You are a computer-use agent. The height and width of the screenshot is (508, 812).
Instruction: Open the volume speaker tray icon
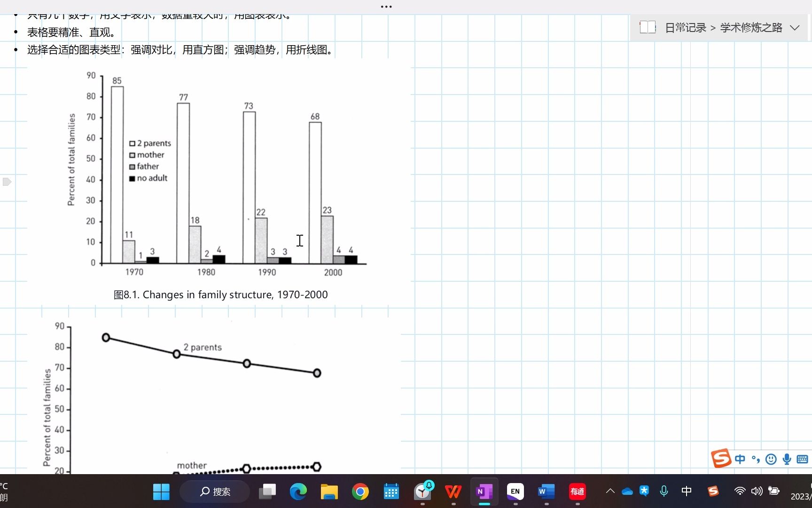[757, 491]
